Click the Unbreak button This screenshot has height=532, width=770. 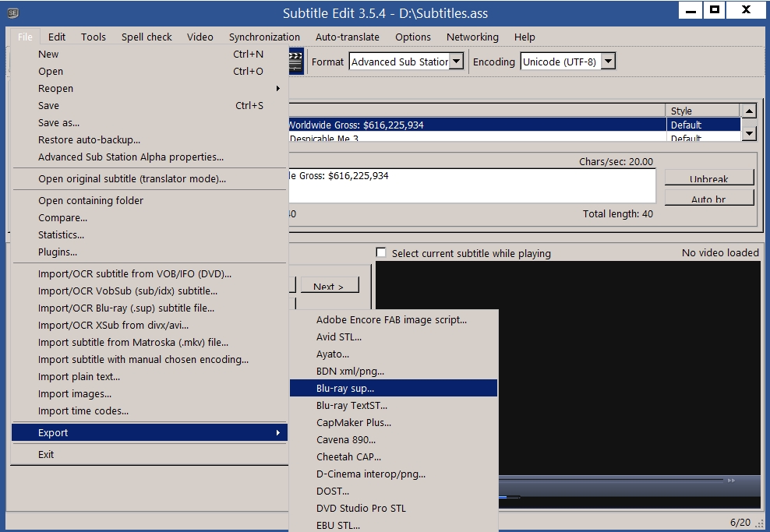pos(708,177)
